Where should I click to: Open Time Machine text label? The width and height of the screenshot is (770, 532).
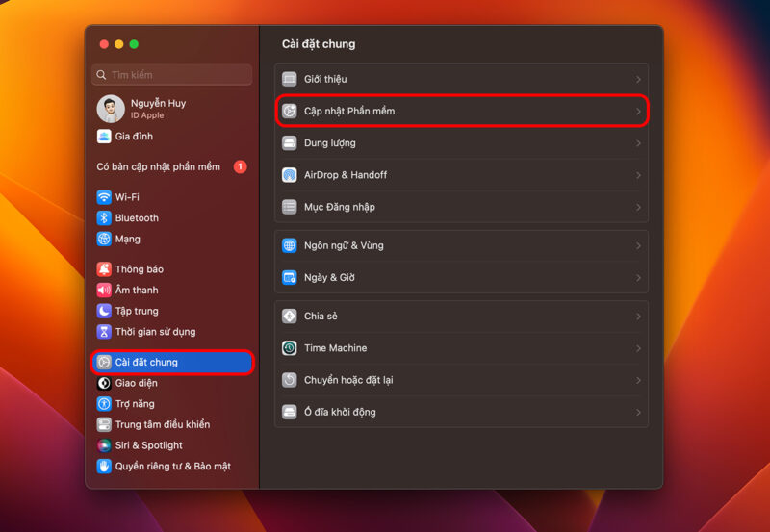(335, 348)
